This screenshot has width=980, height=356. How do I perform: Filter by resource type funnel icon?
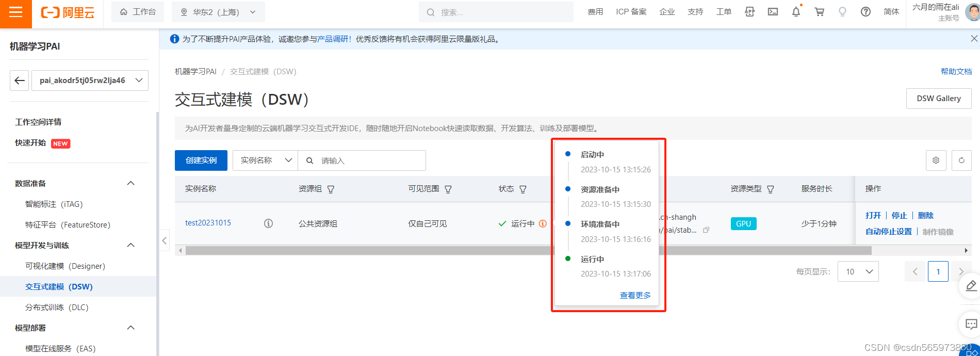click(770, 189)
